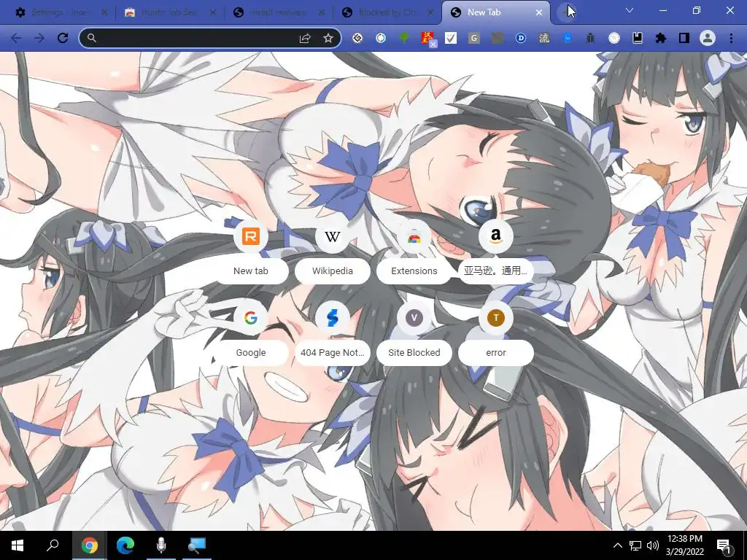Open the Wikipedia shortcut tile

coord(333,252)
